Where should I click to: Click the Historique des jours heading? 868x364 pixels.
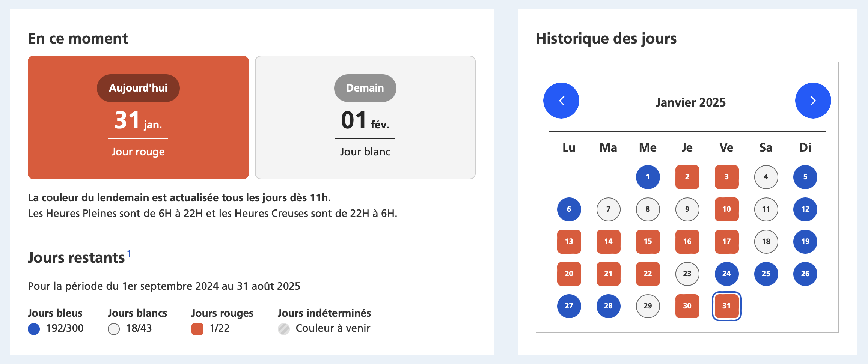(x=606, y=38)
